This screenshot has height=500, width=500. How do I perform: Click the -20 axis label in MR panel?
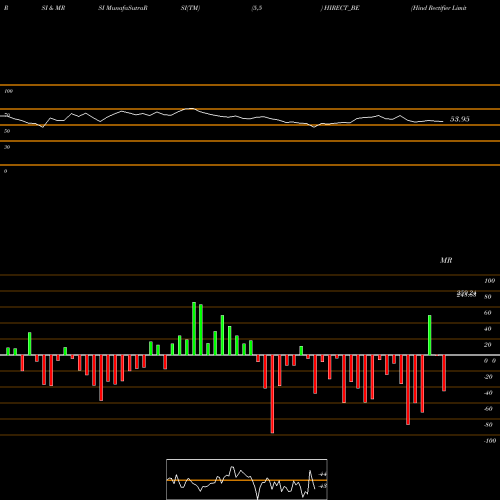(x=488, y=377)
